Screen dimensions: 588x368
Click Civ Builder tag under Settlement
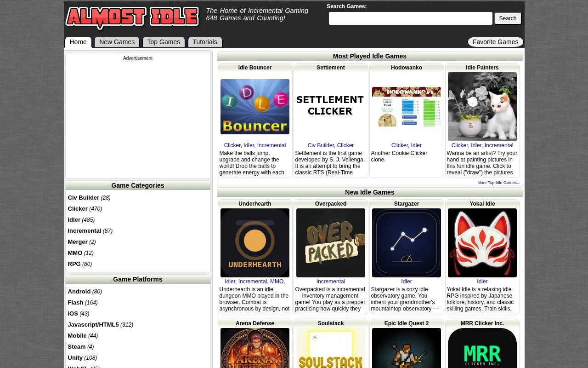(x=321, y=145)
